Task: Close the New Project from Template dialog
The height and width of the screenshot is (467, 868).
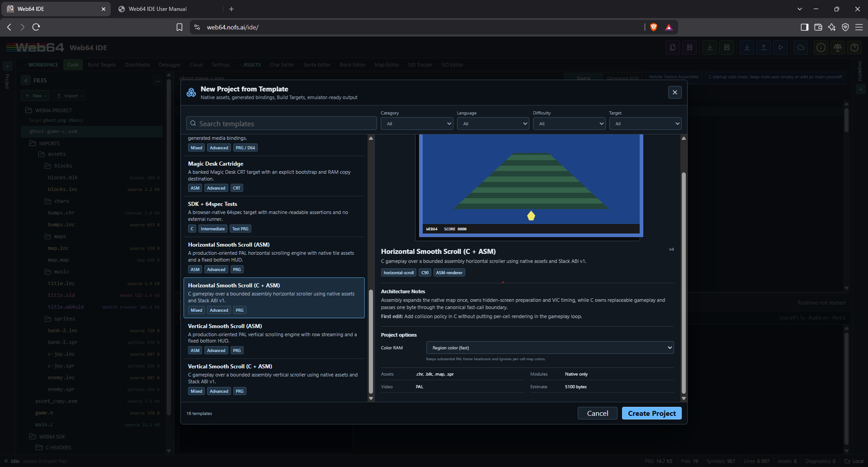Action: (675, 92)
